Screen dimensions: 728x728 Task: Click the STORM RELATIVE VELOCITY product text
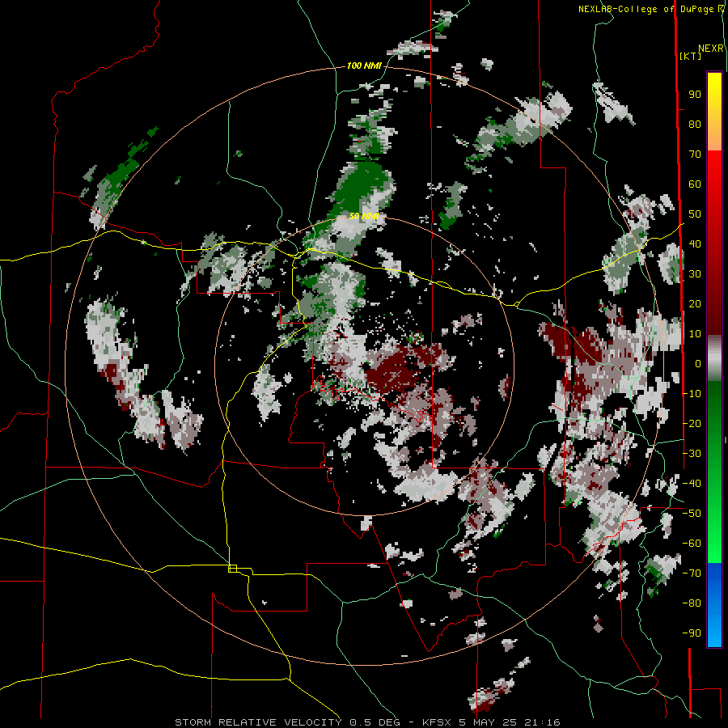(258, 722)
